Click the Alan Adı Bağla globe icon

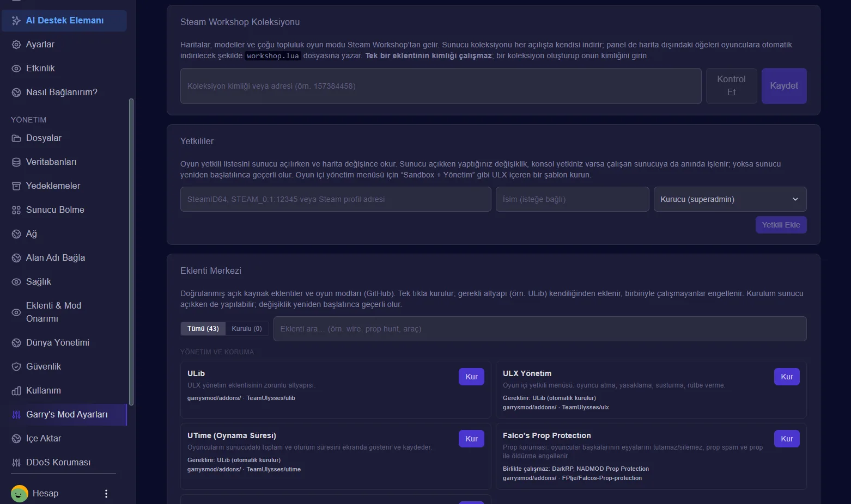[16, 258]
